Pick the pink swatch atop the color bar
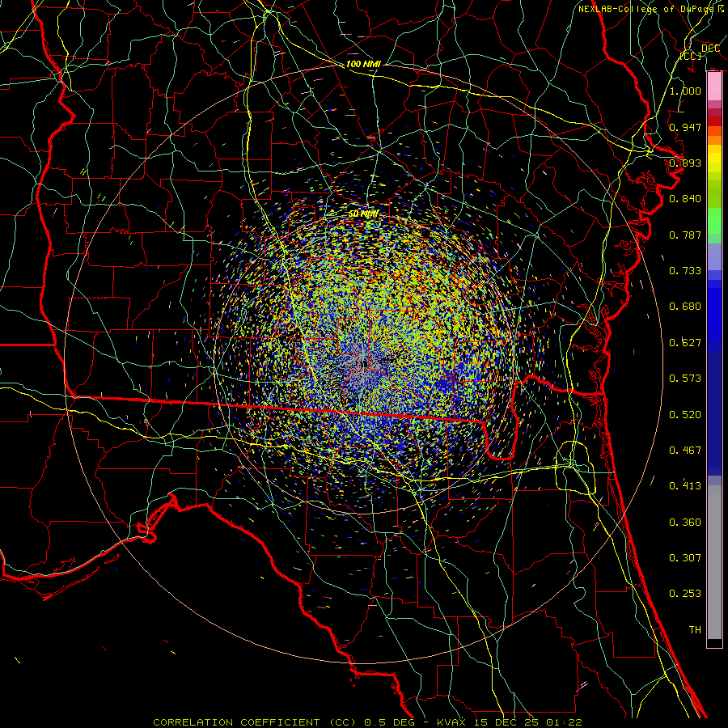This screenshot has height=728, width=728. pyautogui.click(x=714, y=87)
